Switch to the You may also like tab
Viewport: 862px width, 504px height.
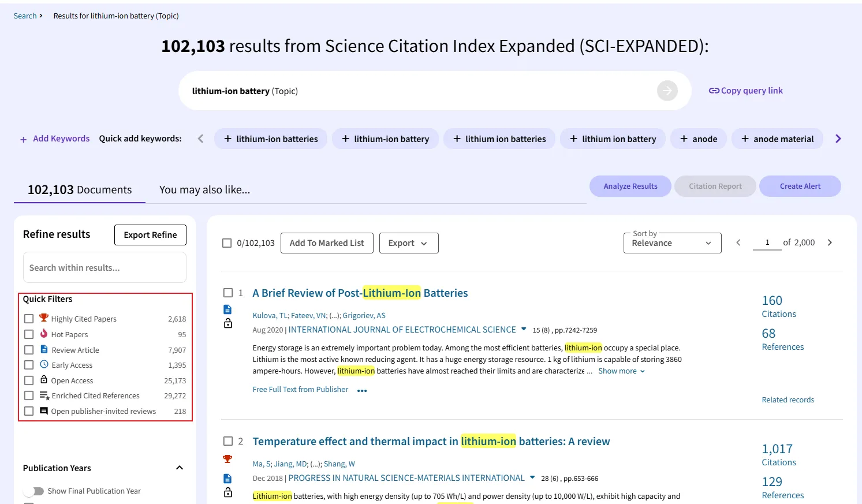[204, 190]
